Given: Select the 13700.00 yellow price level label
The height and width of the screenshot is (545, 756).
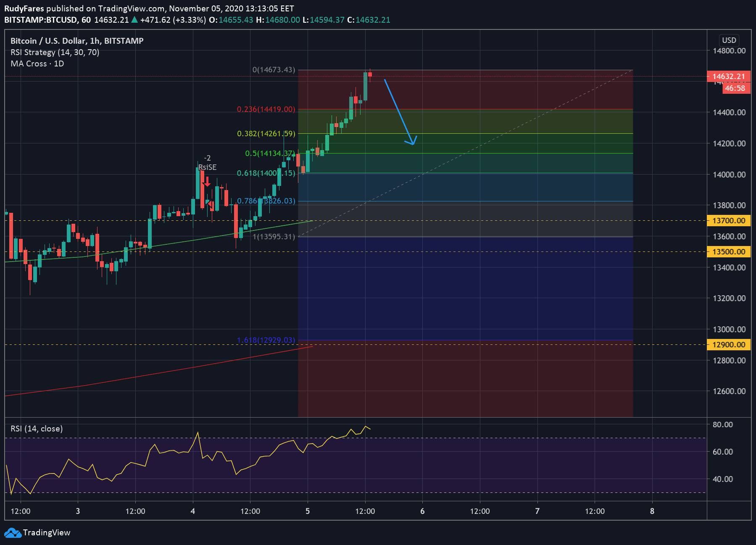Looking at the screenshot, I should coord(729,221).
